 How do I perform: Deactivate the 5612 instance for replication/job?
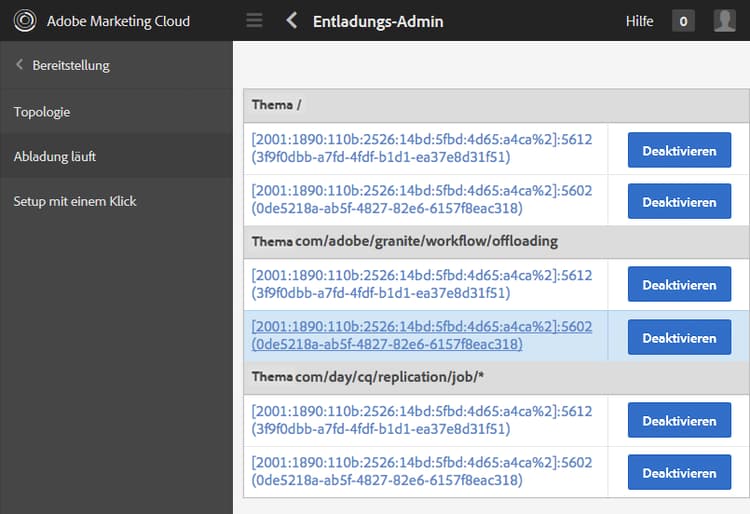679,420
